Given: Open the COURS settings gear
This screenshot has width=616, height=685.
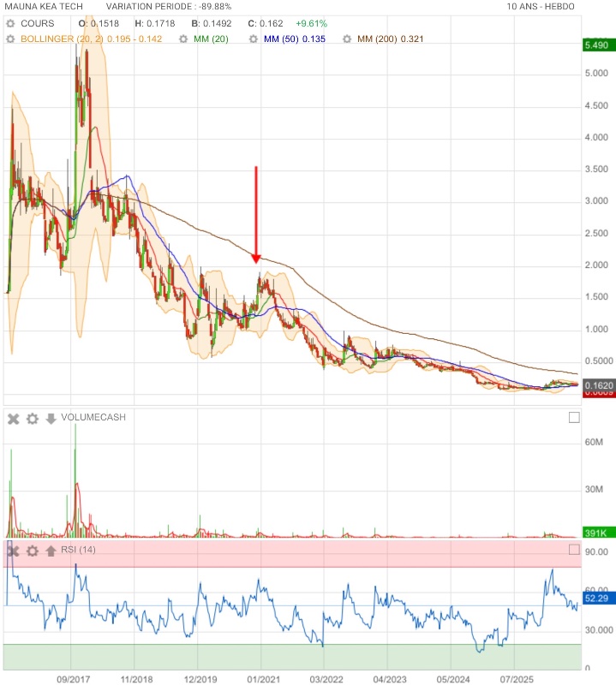Looking at the screenshot, I should tap(10, 24).
